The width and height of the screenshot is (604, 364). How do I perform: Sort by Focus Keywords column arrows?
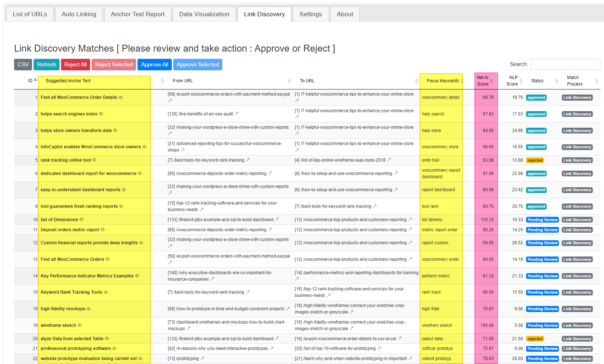[461, 81]
